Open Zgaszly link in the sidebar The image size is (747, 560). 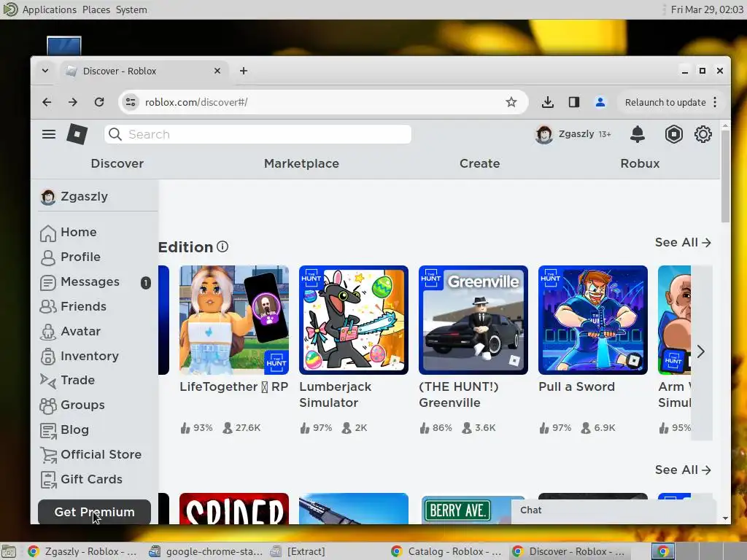[74, 197]
